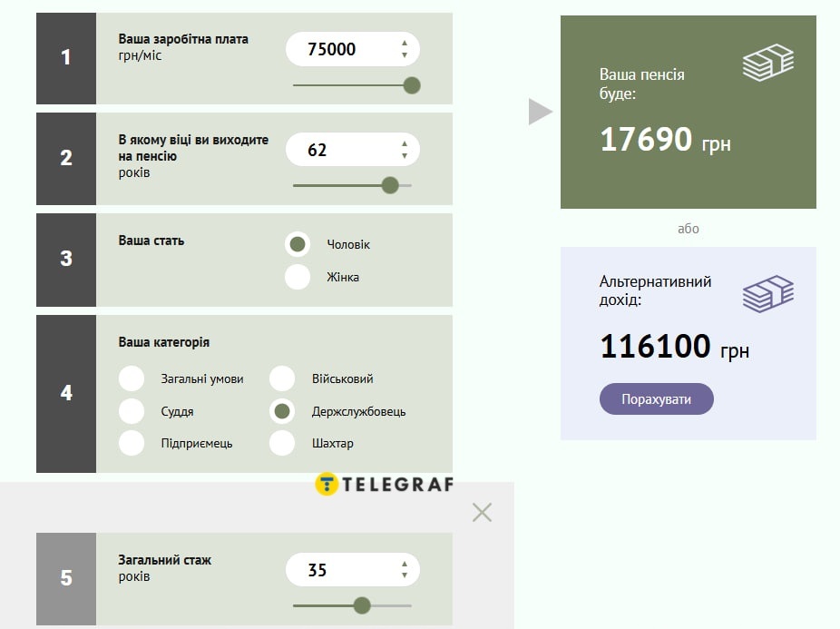Increase salary with the up stepper arrow

point(405,43)
